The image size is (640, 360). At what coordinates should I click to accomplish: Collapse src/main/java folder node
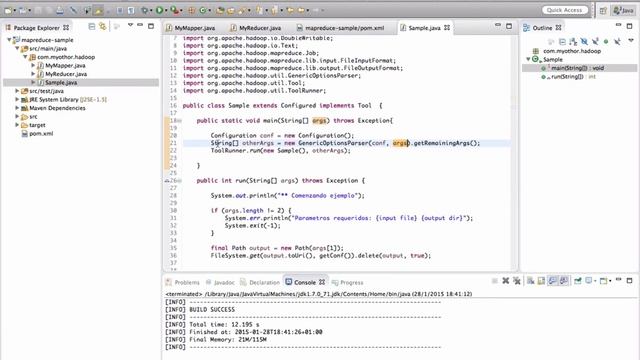(x=17, y=48)
